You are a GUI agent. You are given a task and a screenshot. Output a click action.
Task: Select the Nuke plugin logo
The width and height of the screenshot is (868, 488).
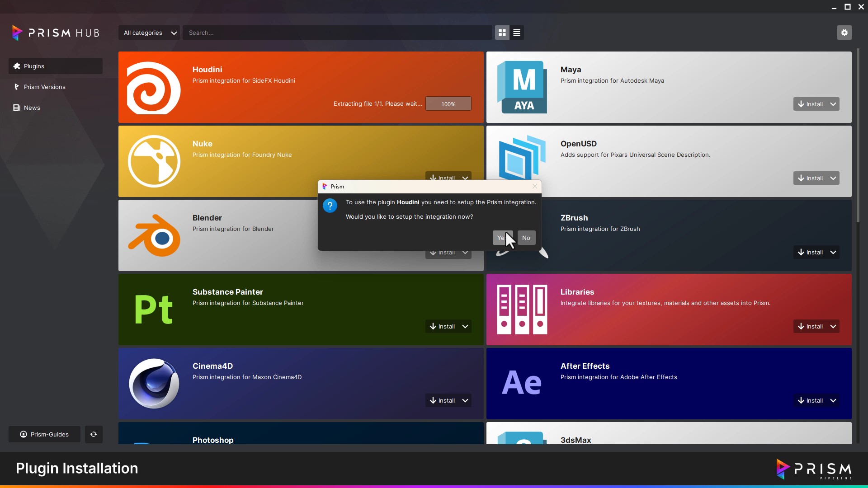point(154,161)
